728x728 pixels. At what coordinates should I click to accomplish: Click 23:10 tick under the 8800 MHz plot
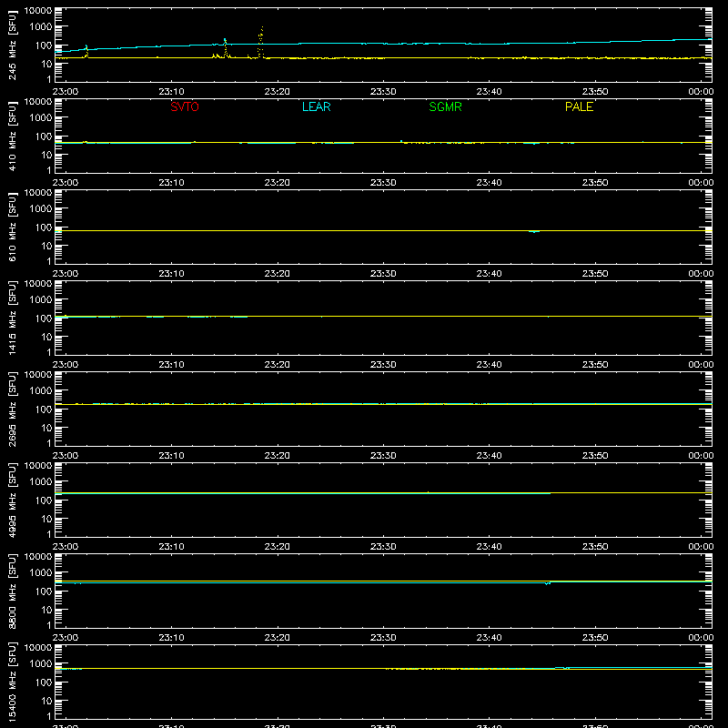pos(171,638)
